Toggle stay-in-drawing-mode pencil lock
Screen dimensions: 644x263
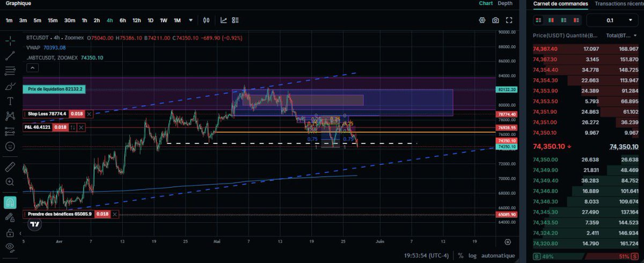(10, 217)
